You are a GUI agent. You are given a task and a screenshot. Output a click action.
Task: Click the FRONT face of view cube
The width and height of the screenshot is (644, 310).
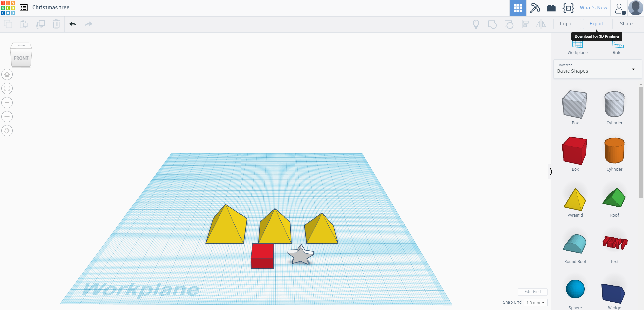pyautogui.click(x=21, y=58)
